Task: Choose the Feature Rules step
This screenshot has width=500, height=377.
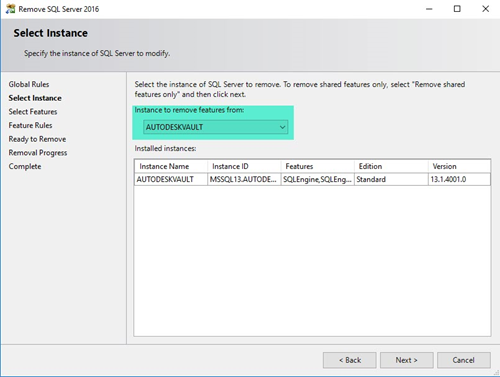Action: [x=30, y=125]
